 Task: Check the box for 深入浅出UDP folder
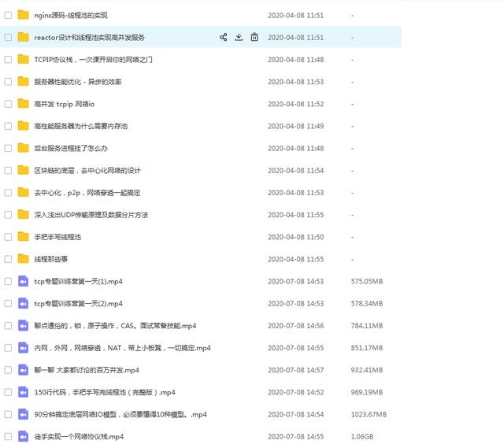coord(8,215)
